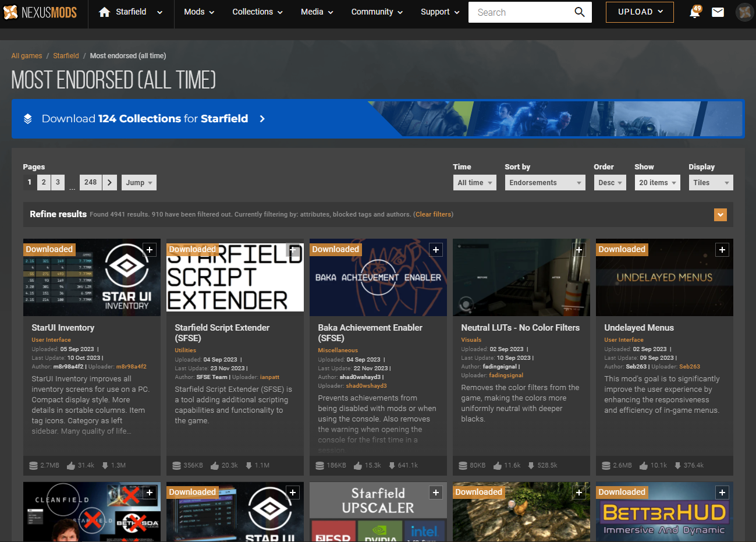Open the Sort by Endorsements dropdown
The width and height of the screenshot is (756, 542).
click(545, 183)
